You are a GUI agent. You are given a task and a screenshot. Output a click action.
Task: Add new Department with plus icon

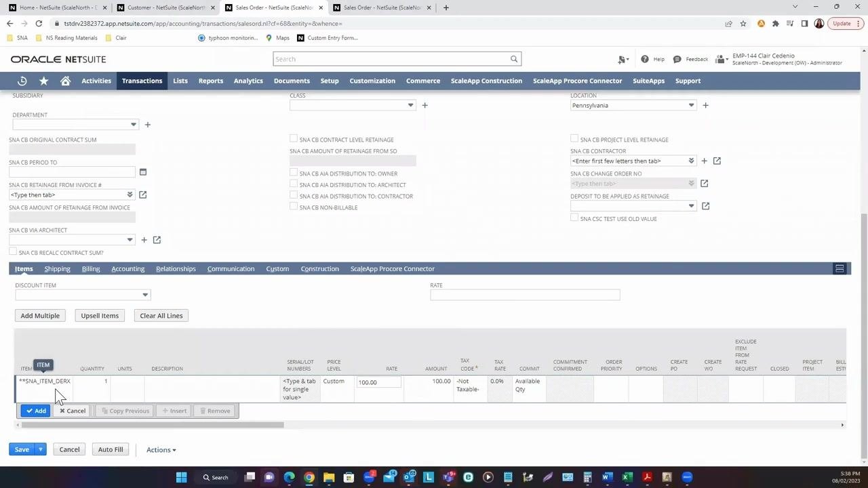[147, 125]
